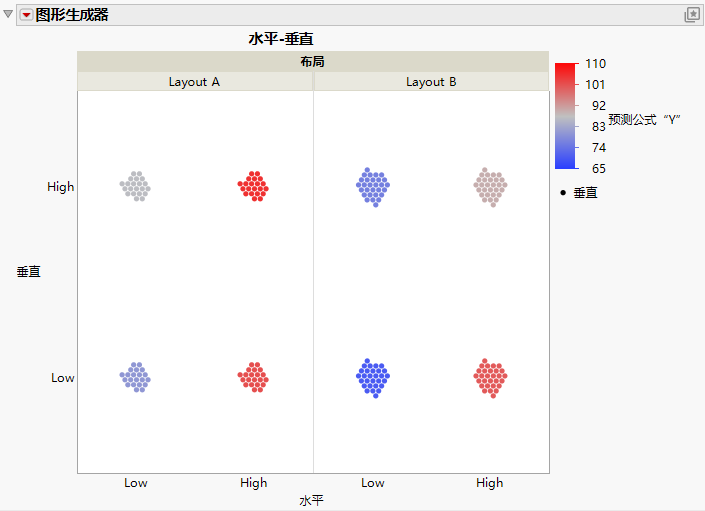Screen dimensions: 705x511
Task: Click the legend title 预测公式 "Y"
Action: (x=644, y=120)
